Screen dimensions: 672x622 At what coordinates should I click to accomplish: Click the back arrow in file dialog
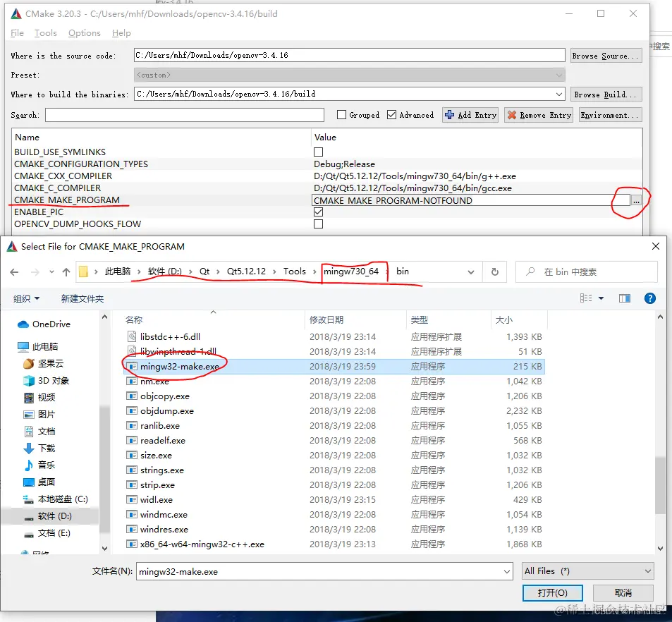pos(14,272)
